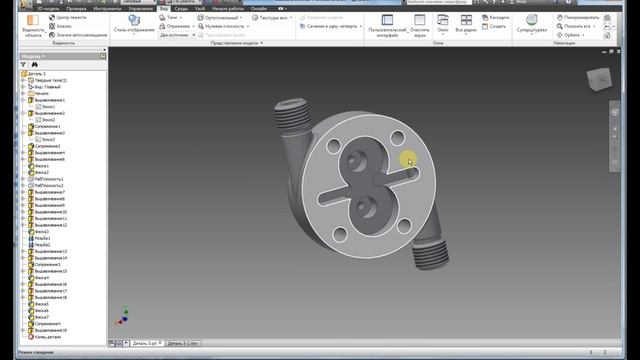Switch to the Среды ribbon tab
Viewport: 640px width, 360px height.
pos(181,9)
